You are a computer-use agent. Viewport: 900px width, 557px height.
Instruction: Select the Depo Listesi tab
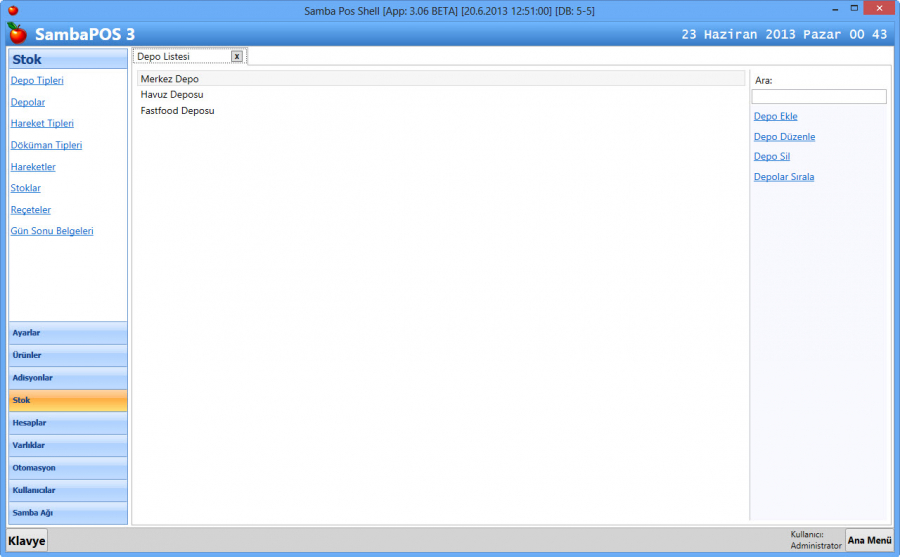coord(164,57)
